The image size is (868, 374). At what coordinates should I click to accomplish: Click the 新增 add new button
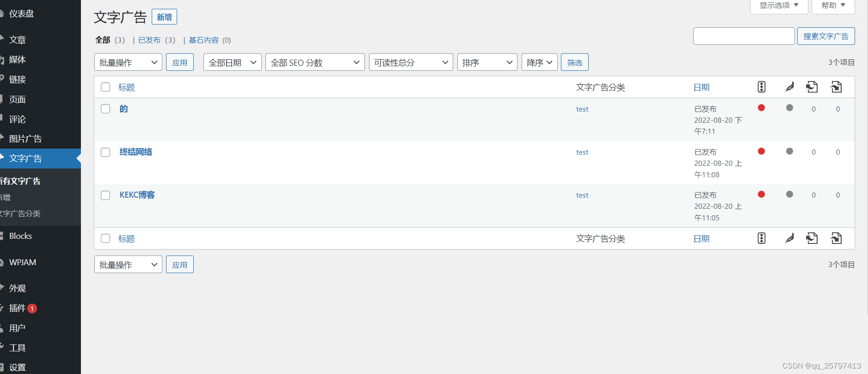164,17
